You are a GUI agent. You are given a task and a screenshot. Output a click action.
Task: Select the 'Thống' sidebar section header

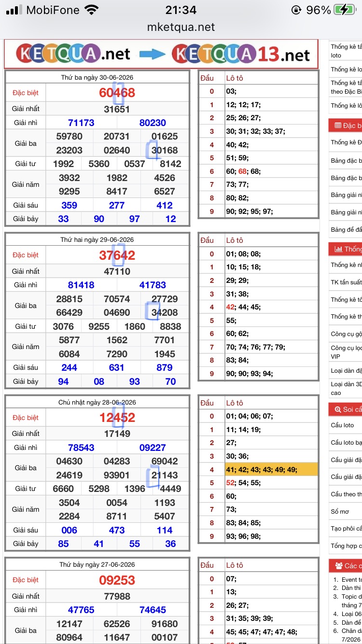click(345, 249)
